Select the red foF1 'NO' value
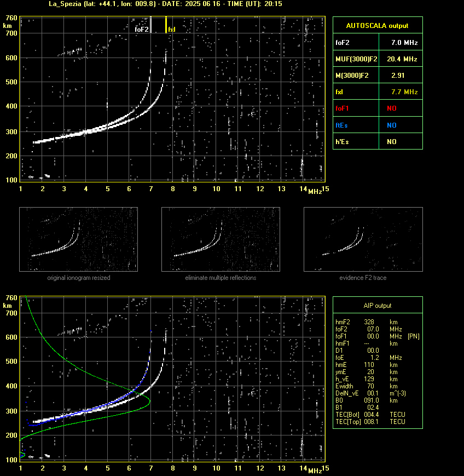This screenshot has height=476, width=464. click(x=392, y=108)
